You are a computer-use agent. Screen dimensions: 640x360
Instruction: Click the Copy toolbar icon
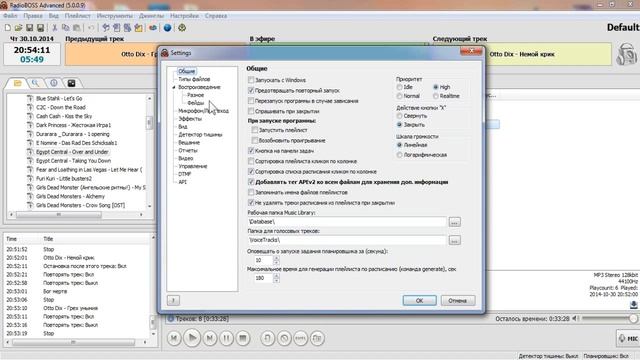(x=65, y=28)
